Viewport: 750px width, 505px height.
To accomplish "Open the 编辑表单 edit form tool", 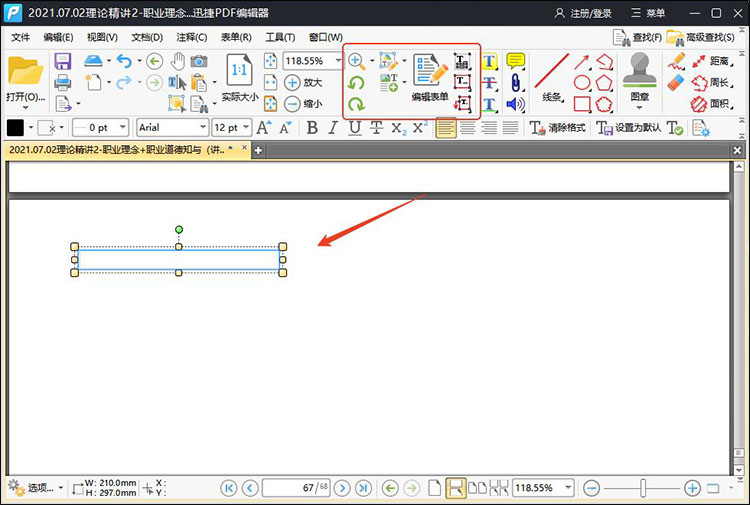I will [430, 77].
